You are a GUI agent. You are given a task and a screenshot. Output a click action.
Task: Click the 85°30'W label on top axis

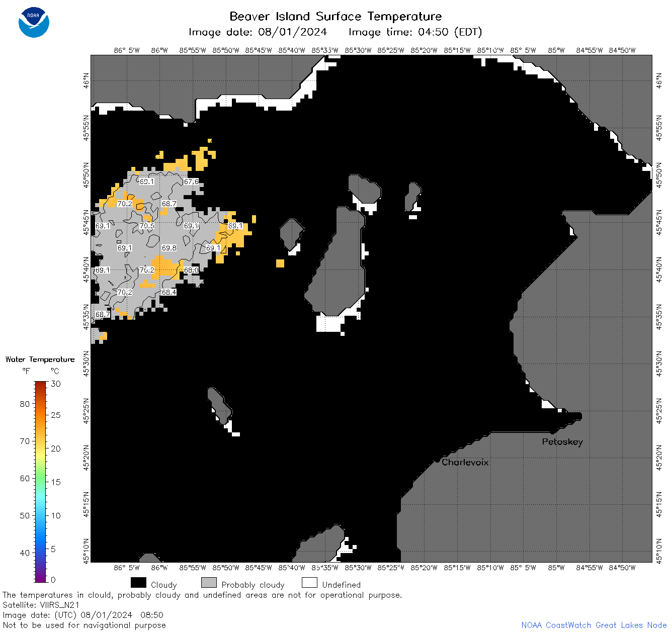[x=358, y=50]
